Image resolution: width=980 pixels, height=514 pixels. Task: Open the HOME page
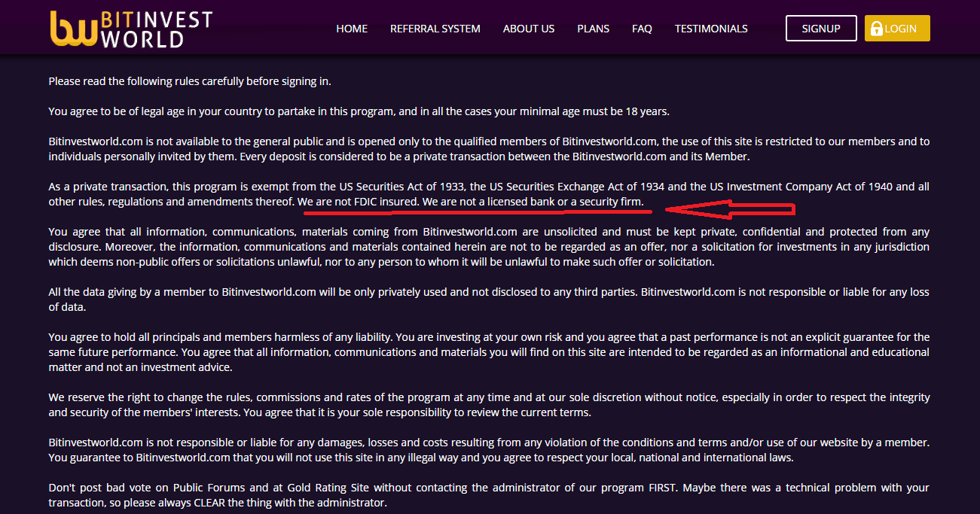pyautogui.click(x=352, y=29)
